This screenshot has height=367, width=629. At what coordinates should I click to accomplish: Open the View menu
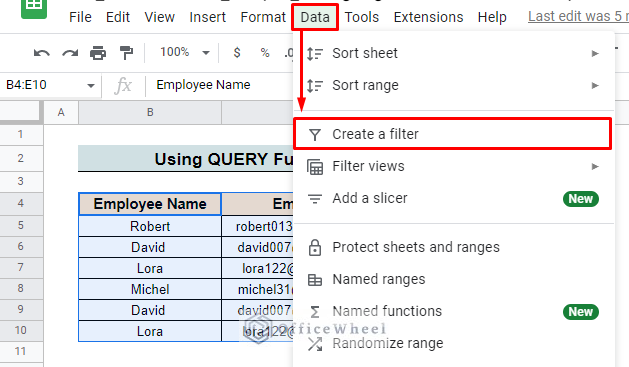160,17
